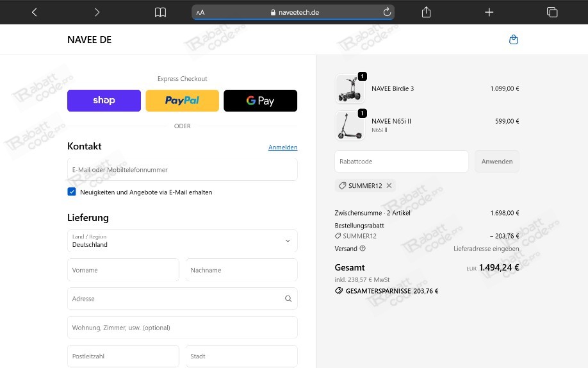Image resolution: width=588 pixels, height=368 pixels.
Task: Focus the Vorname input field
Action: point(123,270)
